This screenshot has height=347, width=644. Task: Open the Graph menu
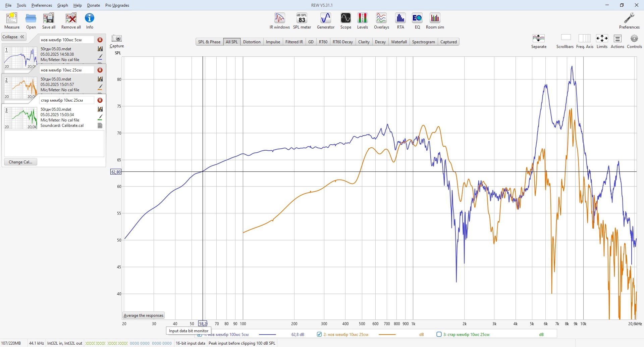pos(63,5)
